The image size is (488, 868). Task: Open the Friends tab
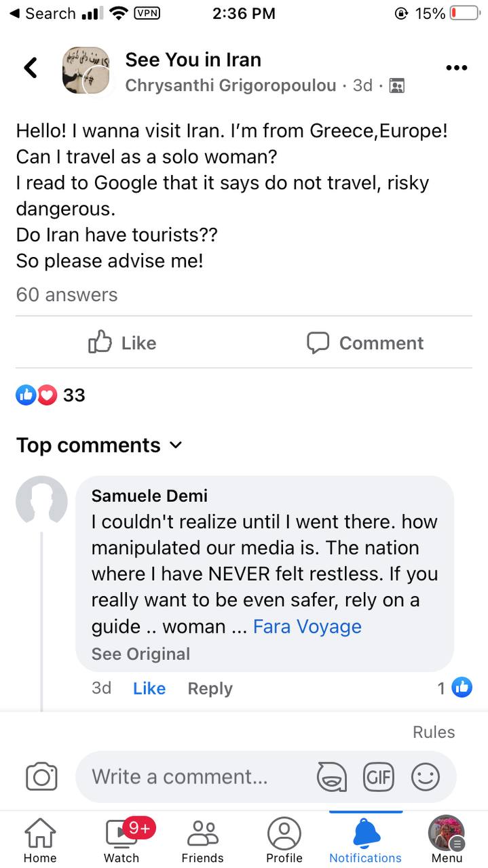point(202,841)
